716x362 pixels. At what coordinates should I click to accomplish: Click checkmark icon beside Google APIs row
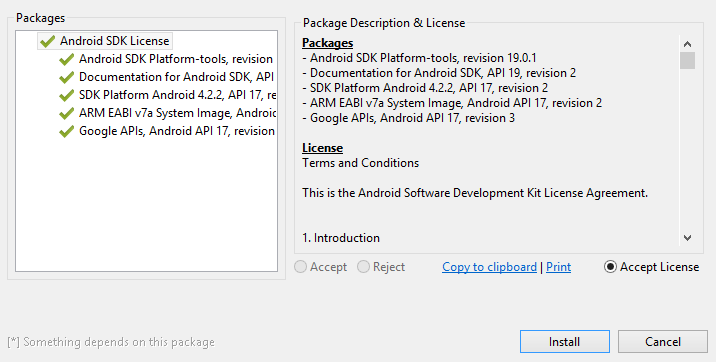click(x=67, y=131)
